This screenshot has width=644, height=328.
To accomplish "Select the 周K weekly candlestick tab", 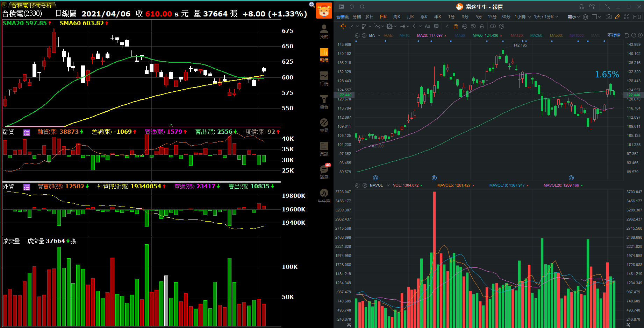I will (x=397, y=17).
